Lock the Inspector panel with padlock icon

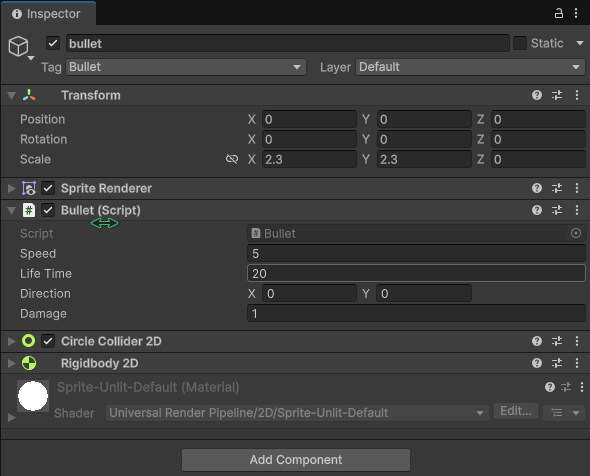coord(559,14)
